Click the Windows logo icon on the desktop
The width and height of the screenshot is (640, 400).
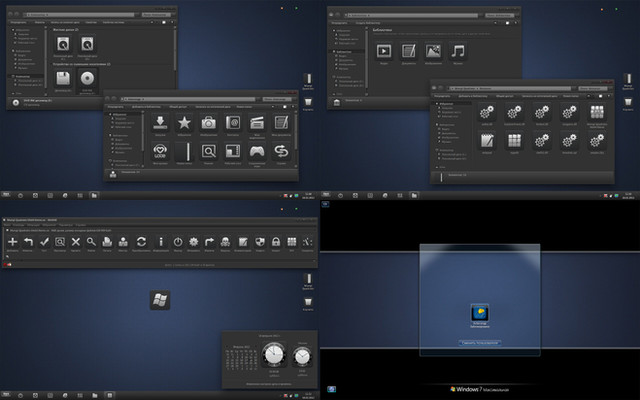click(160, 300)
